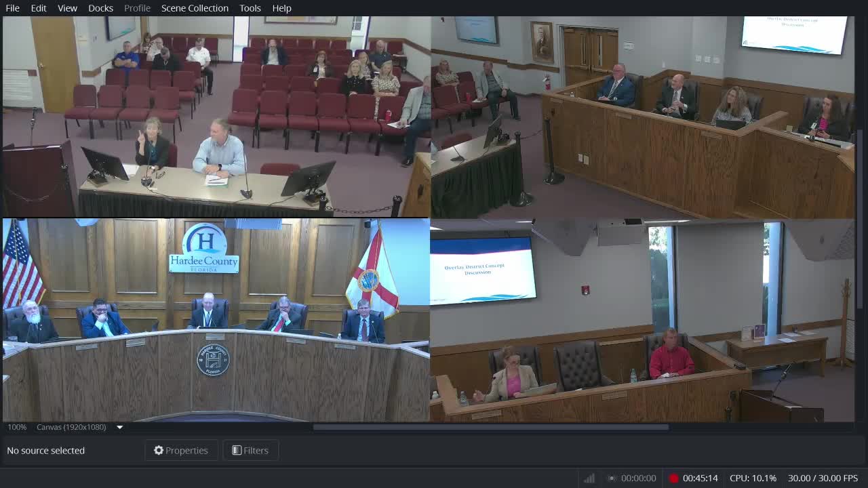Click the streaming status icon in status bar
The width and height of the screenshot is (868, 488).
pos(611,478)
